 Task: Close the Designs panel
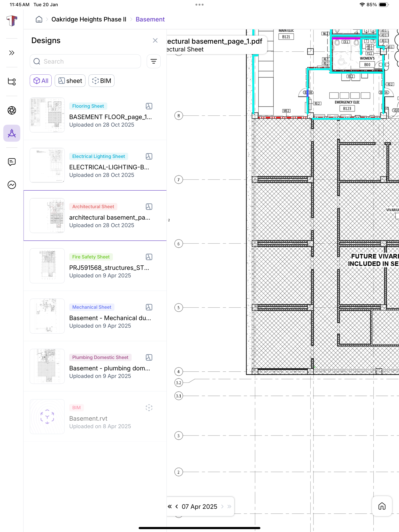tap(155, 40)
